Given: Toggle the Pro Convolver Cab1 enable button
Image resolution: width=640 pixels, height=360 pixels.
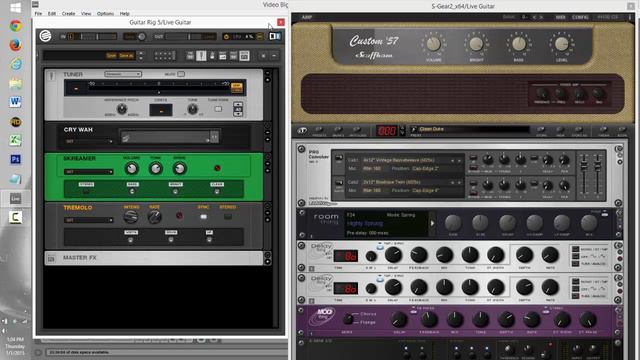Looking at the screenshot, I should 339,159.
